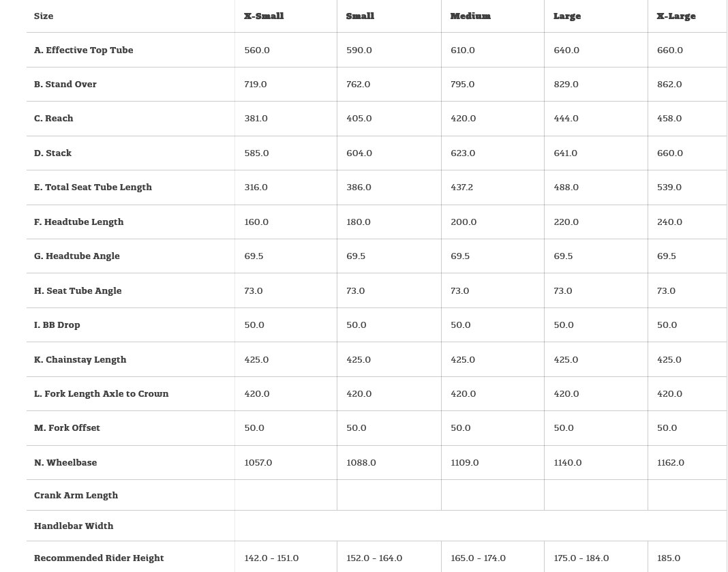Select the X-Large column header
Viewport: 728px width, 572px height.
click(676, 16)
